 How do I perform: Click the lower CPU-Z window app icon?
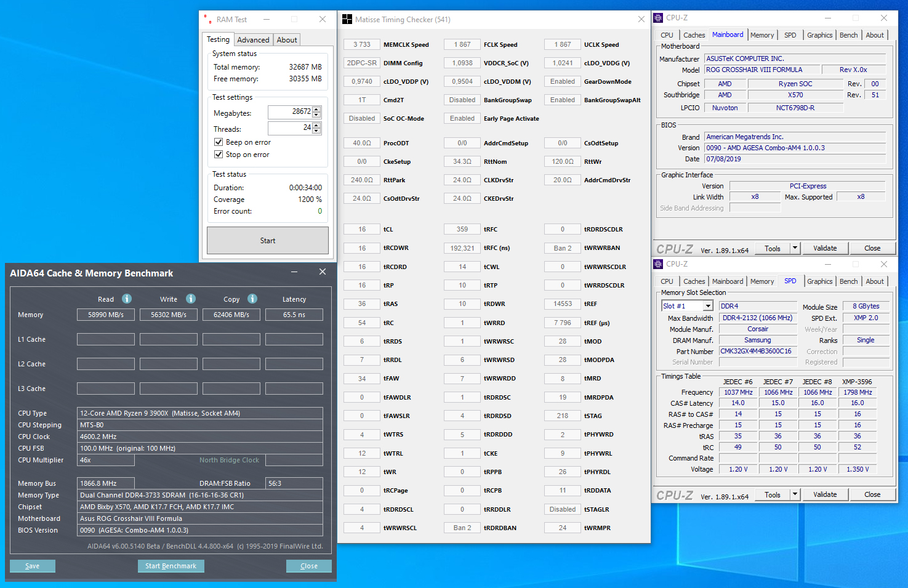658,264
